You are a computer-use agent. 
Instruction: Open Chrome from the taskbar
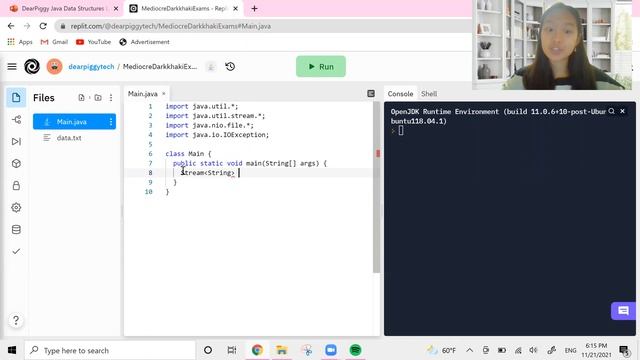tap(257, 350)
